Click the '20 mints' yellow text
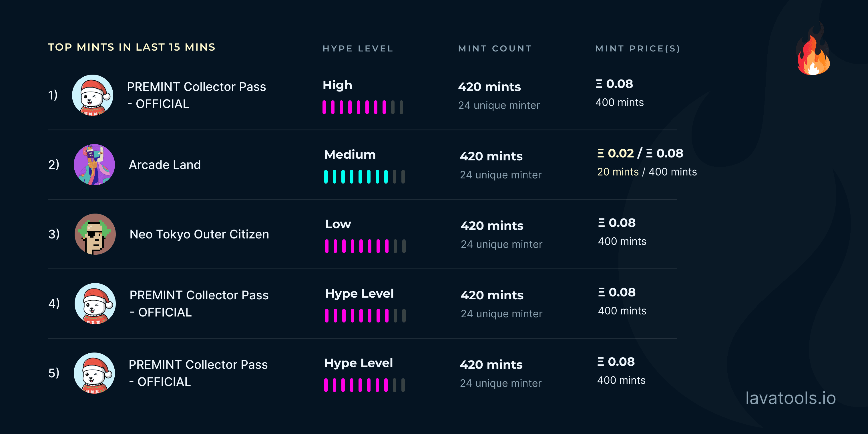The height and width of the screenshot is (434, 868). [618, 172]
